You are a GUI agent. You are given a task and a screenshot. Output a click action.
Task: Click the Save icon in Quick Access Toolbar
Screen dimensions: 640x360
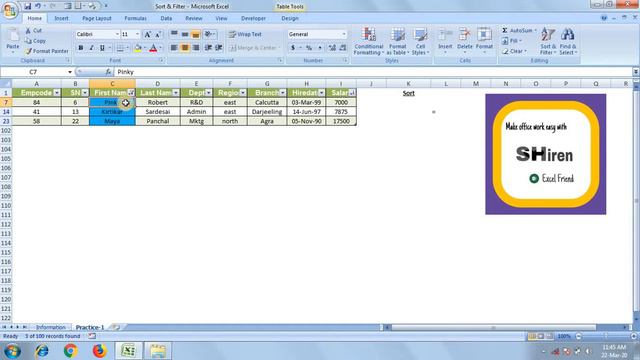(27, 6)
